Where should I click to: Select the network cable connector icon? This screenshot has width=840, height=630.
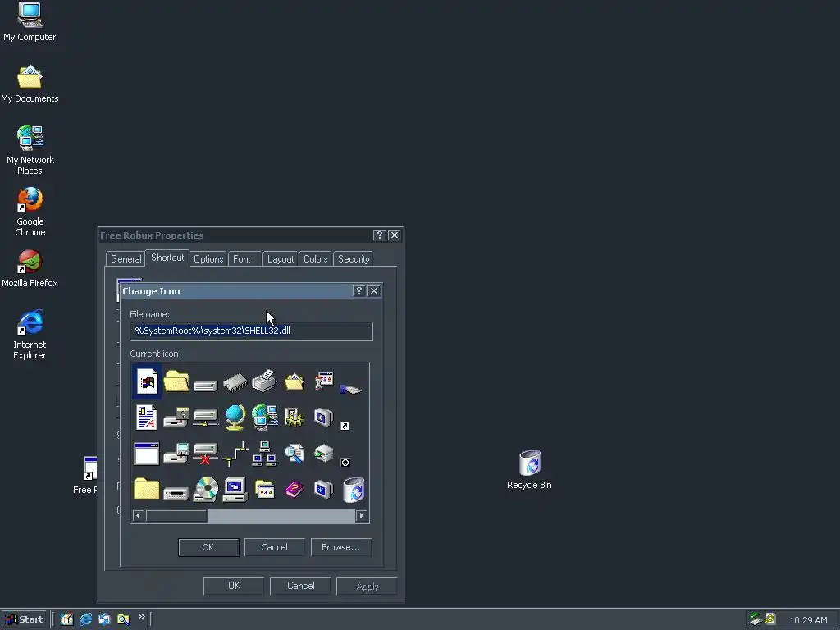pos(235,454)
